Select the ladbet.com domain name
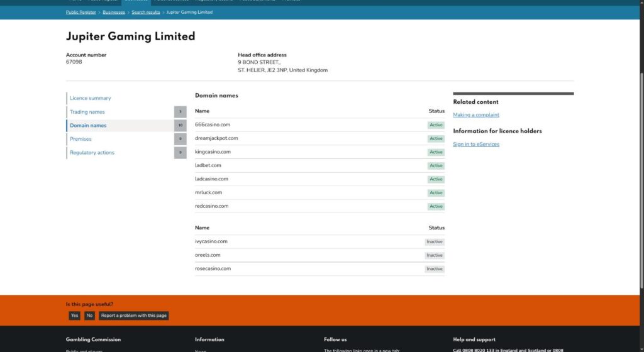The height and width of the screenshot is (352, 644). (x=208, y=165)
